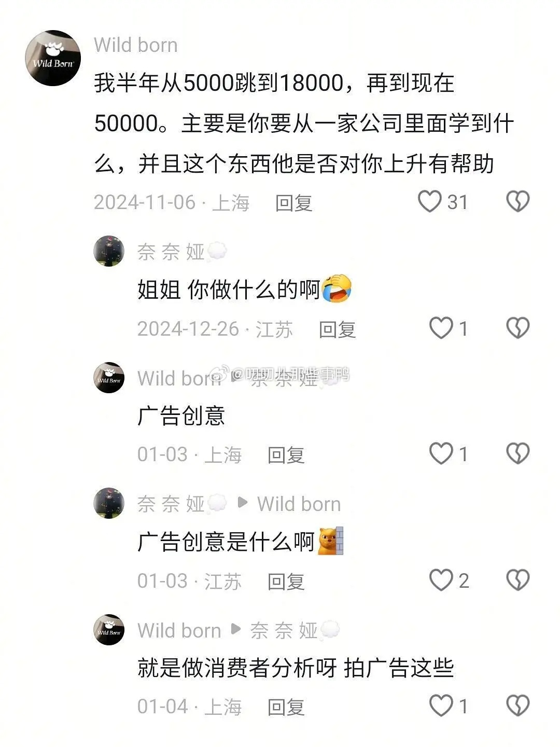The image size is (560, 747).
Task: Dislike the 广告创意 reply from Shanghai
Action: [517, 453]
